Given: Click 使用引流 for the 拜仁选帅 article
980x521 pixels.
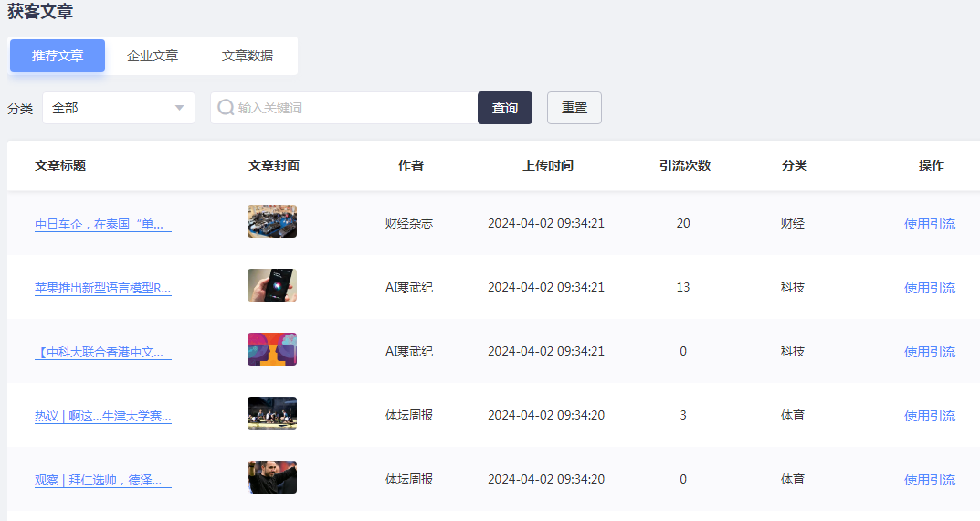Looking at the screenshot, I should coord(929,480).
